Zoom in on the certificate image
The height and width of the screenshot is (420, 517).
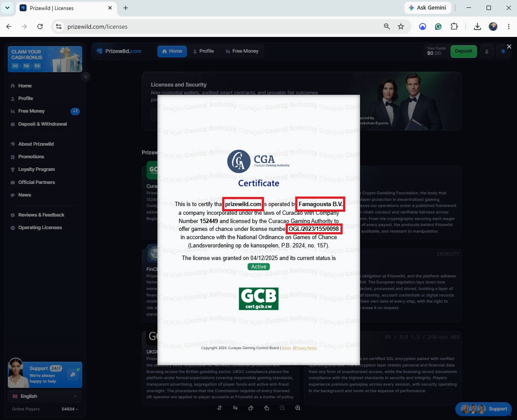pyautogui.click(x=298, y=408)
